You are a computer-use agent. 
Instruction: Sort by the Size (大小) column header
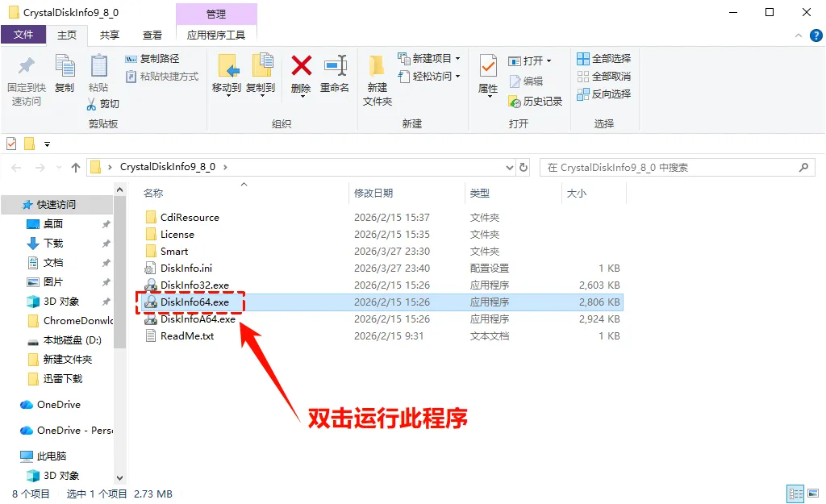point(576,194)
